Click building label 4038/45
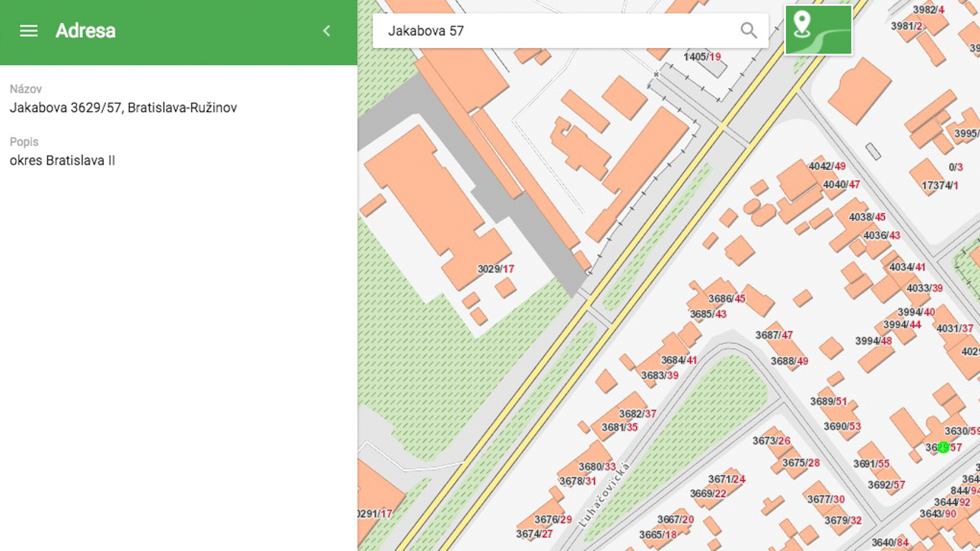 coord(867,218)
